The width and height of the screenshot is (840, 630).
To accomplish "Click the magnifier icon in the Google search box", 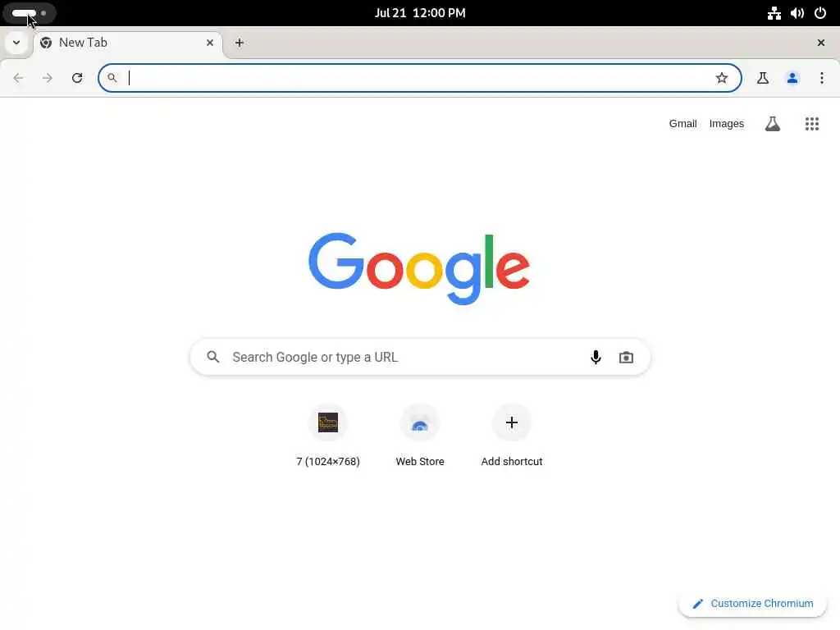I will (213, 357).
